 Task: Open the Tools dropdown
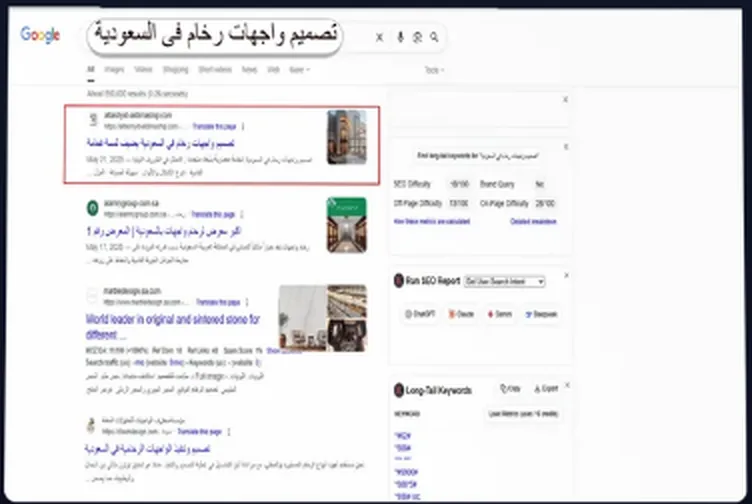tap(434, 70)
